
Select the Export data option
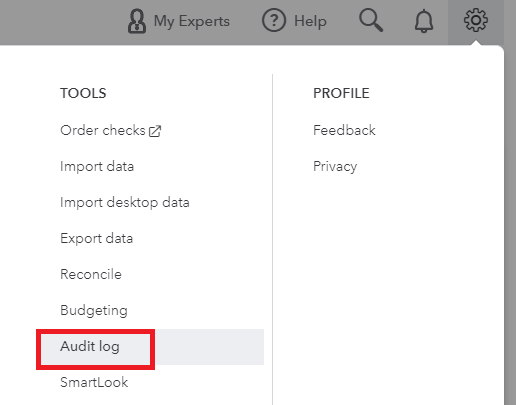click(97, 238)
